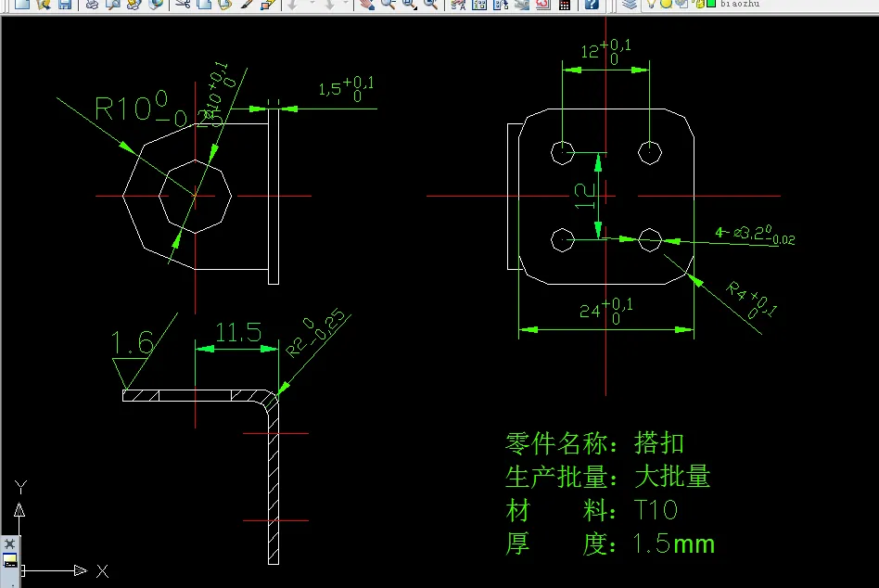Screen dimensions: 879x588
Task: Copy selection to clipboard
Action: click(x=204, y=6)
